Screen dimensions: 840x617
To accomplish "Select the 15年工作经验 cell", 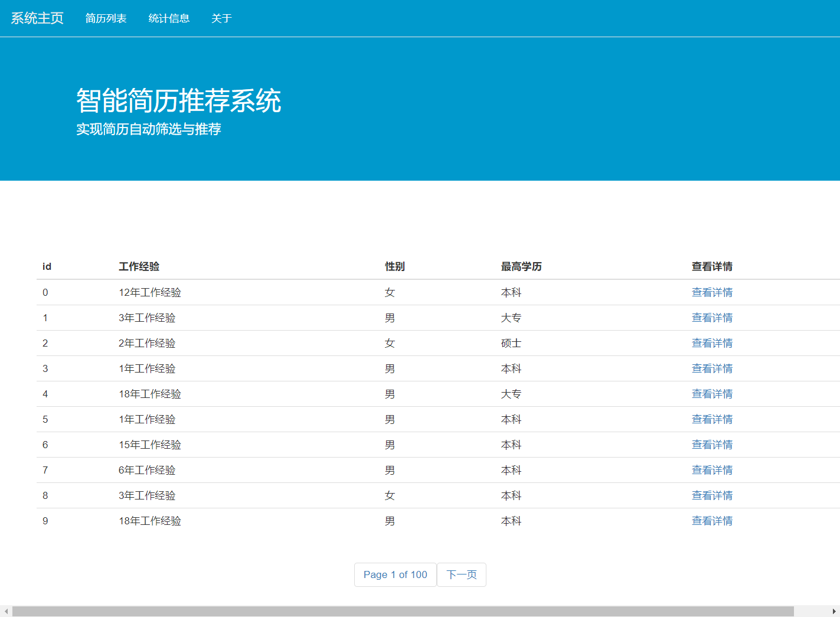I will (x=150, y=445).
